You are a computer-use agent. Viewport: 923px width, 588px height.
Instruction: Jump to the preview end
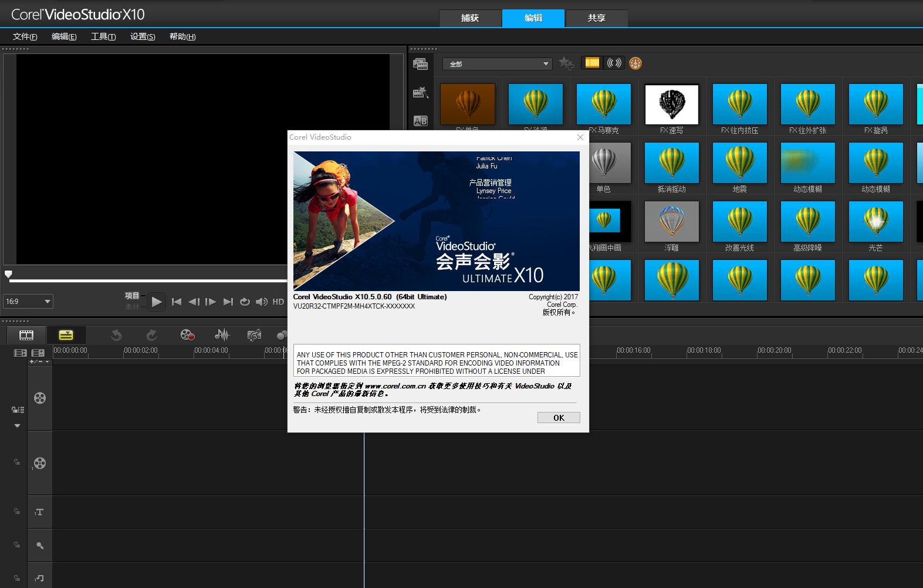(228, 302)
